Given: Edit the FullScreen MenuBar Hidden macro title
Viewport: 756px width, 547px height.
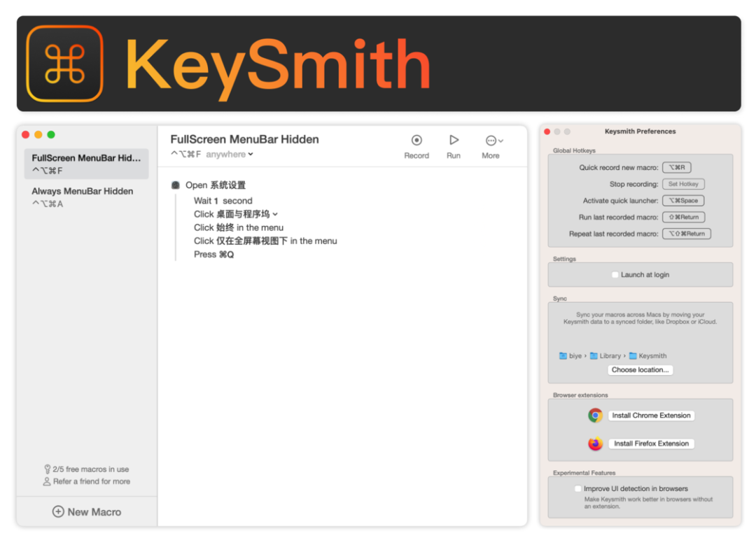Looking at the screenshot, I should pyautogui.click(x=244, y=139).
